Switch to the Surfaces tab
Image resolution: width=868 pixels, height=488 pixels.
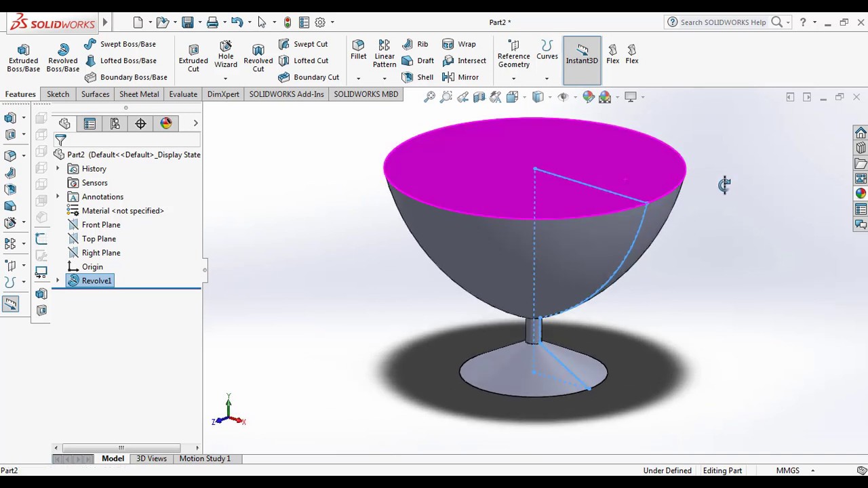point(95,94)
